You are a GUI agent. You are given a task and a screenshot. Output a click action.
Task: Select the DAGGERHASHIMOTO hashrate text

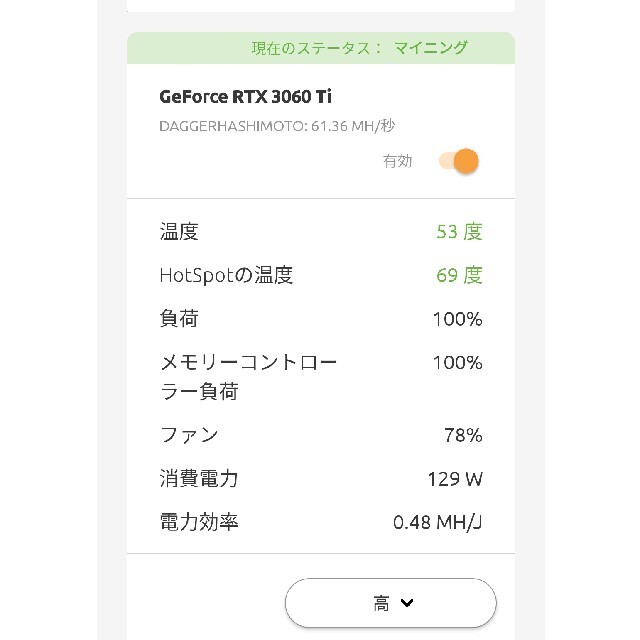tap(277, 126)
